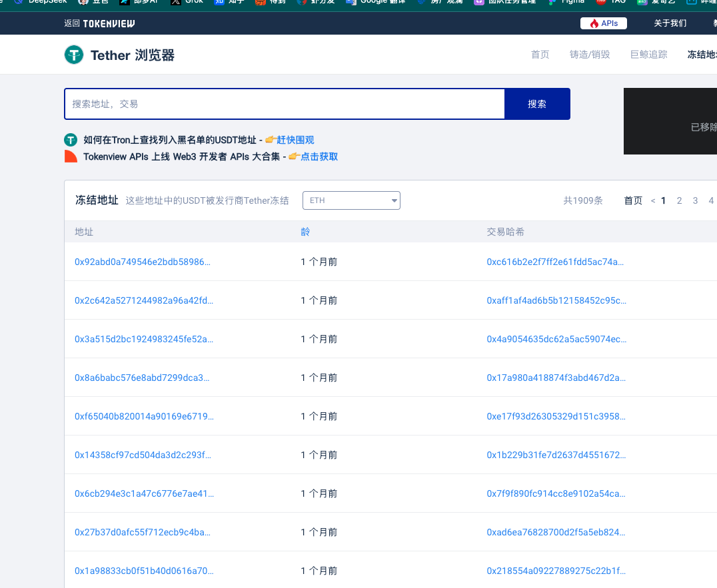The width and height of the screenshot is (717, 588).
Task: Click the 点击获取 link for Web3 APIs
Action: 319,156
